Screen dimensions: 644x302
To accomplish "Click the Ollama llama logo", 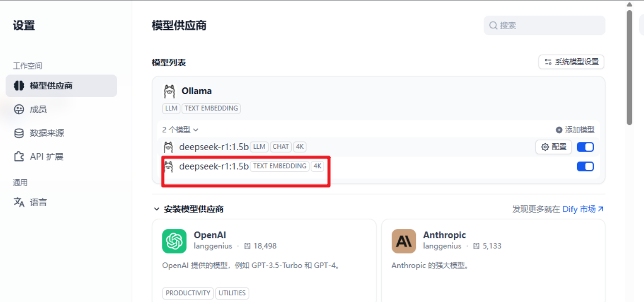I will click(x=169, y=91).
